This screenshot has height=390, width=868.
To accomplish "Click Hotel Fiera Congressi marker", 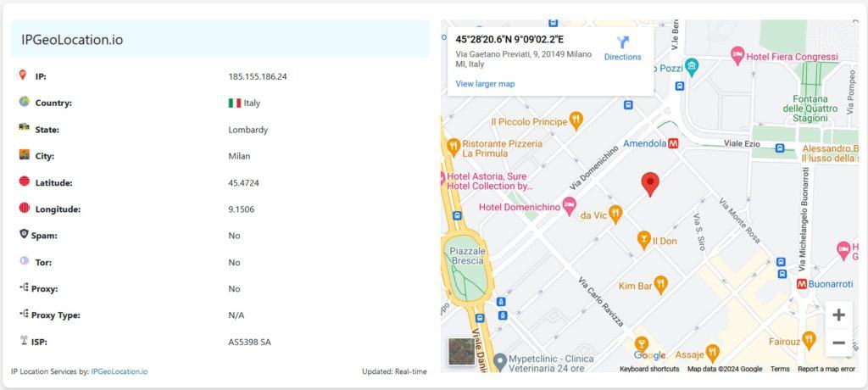I will [737, 55].
